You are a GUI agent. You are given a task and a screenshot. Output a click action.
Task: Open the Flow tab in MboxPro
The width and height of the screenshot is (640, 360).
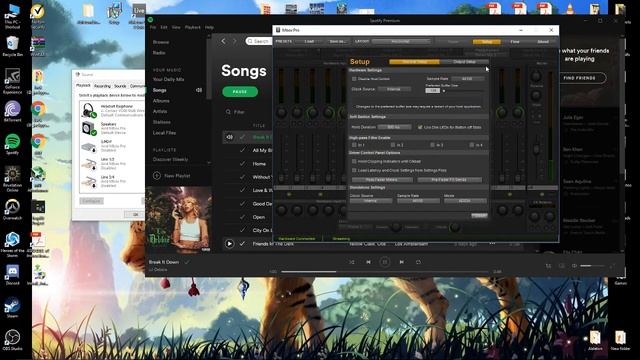click(x=515, y=42)
